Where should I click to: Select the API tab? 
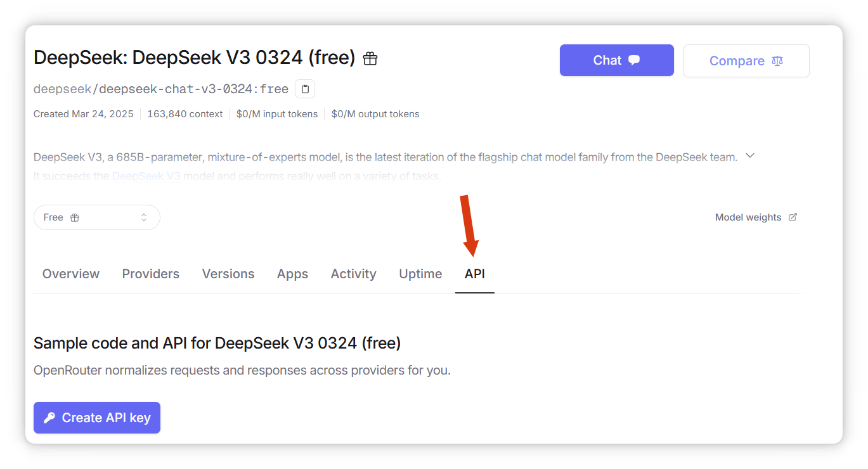tap(475, 274)
